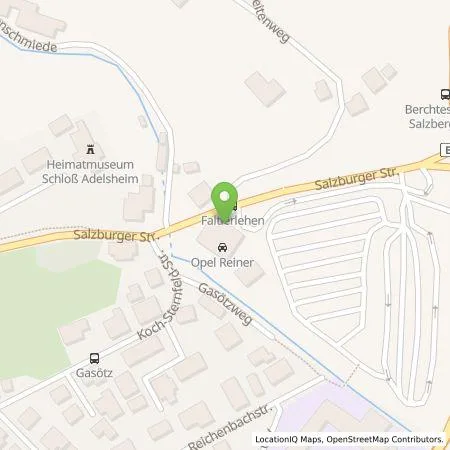Open the OpenStreetMap Contributors attribution

point(385,439)
